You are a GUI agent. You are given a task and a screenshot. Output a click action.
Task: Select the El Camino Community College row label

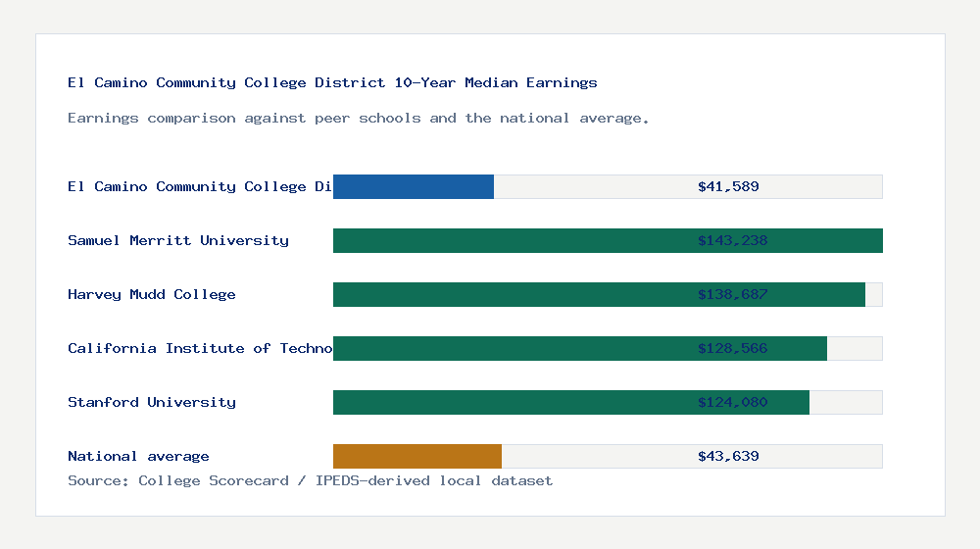pos(200,187)
